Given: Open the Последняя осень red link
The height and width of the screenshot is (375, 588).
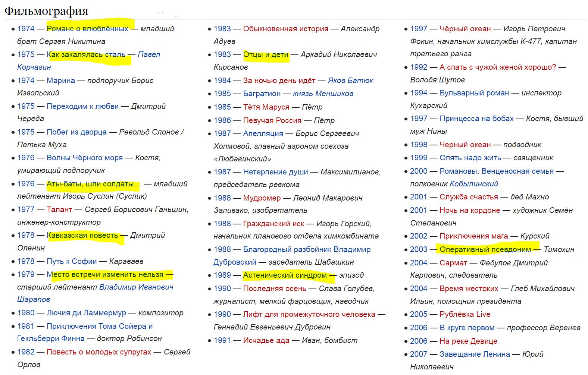Looking at the screenshot, I should (x=275, y=289).
